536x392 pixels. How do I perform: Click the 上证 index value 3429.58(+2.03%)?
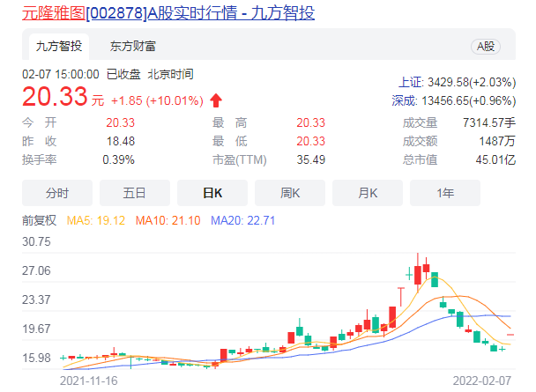472,82
